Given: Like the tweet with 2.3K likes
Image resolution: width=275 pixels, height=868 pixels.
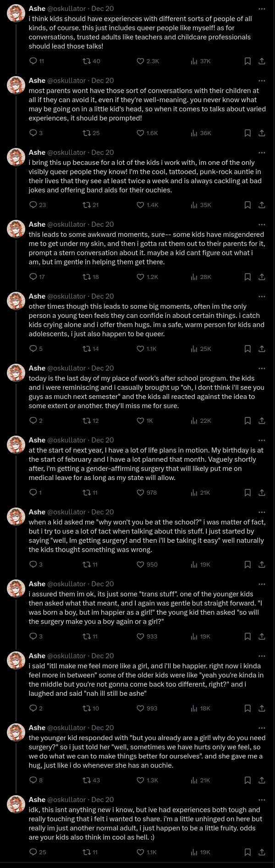Looking at the screenshot, I should click(x=141, y=61).
